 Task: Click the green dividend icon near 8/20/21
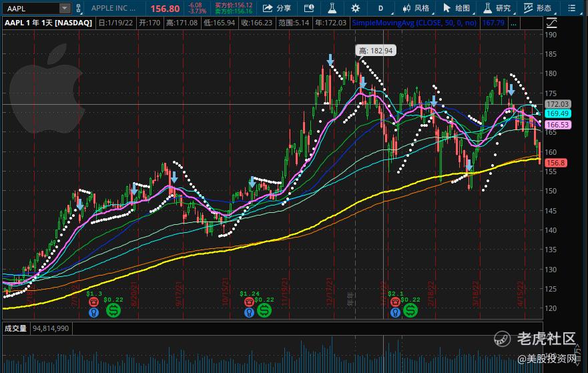click(x=113, y=310)
